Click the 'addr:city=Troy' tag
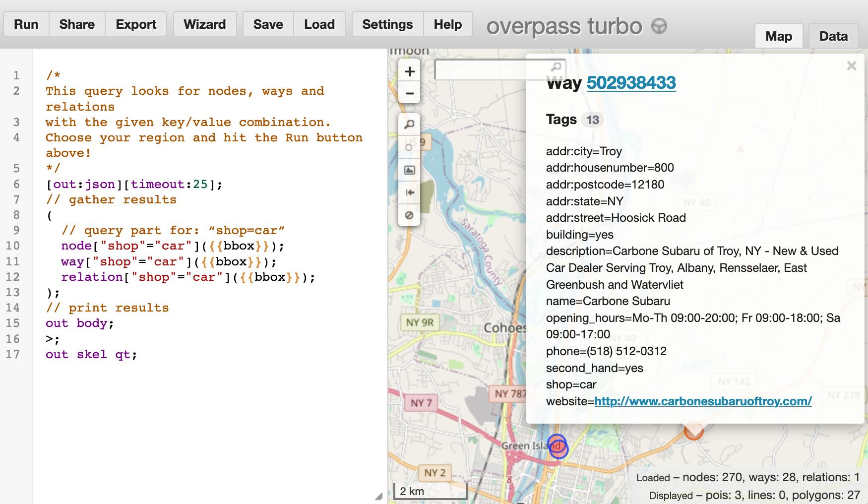Viewport: 868px width, 504px height. (x=584, y=151)
